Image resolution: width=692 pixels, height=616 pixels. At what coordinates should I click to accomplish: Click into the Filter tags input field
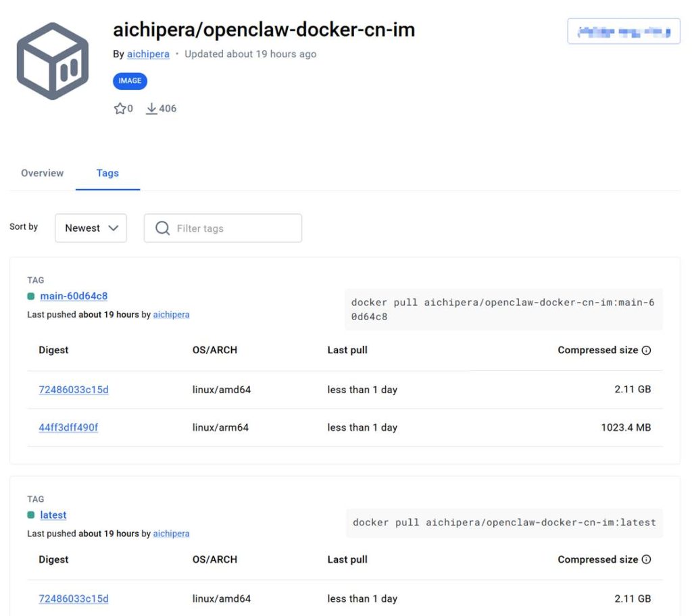(233, 228)
